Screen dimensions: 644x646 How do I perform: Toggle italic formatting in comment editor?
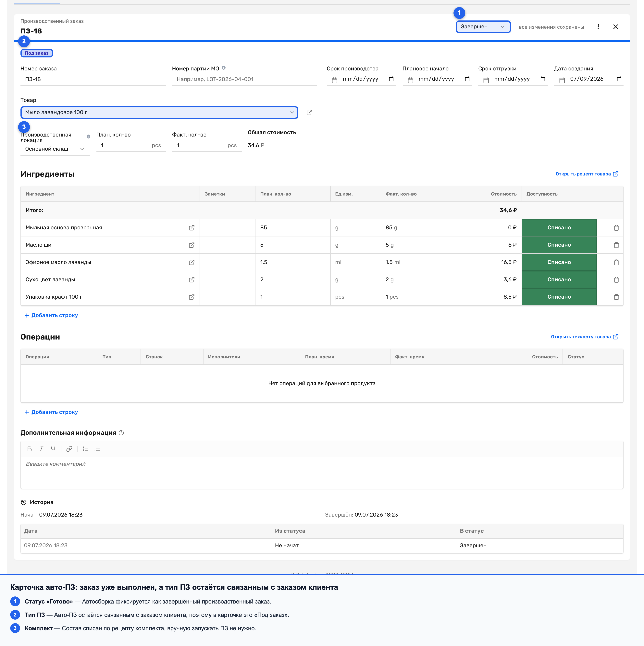41,449
